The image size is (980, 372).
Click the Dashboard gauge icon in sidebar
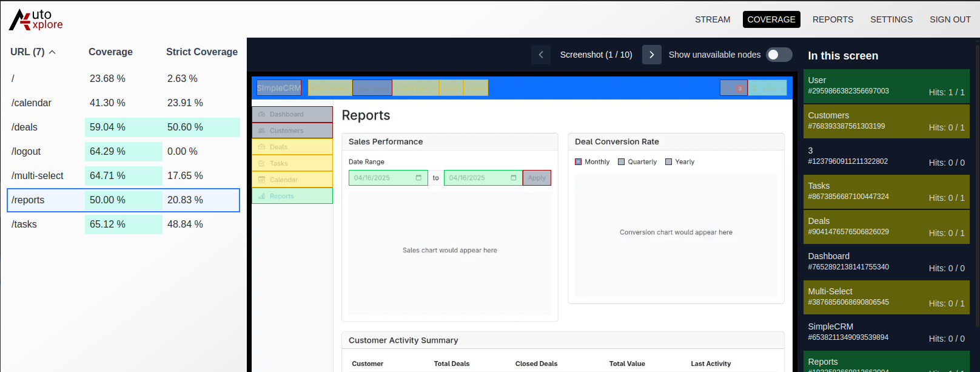tap(262, 114)
